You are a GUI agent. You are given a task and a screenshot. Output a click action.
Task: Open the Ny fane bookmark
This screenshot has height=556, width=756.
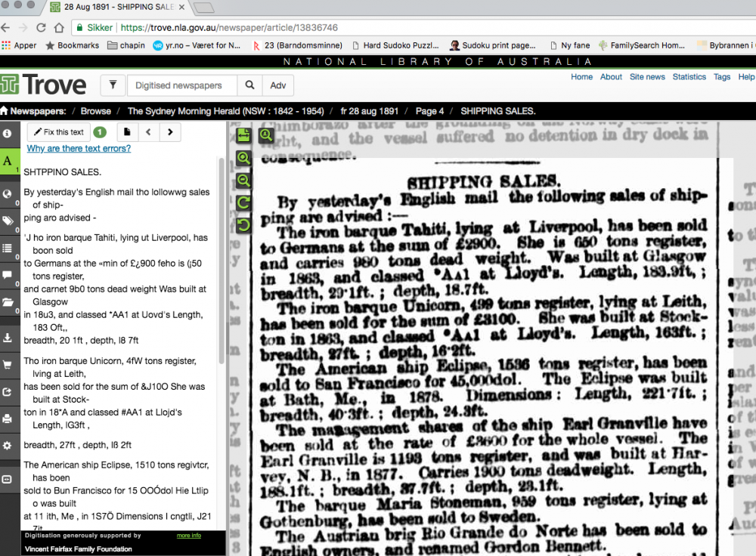570,45
